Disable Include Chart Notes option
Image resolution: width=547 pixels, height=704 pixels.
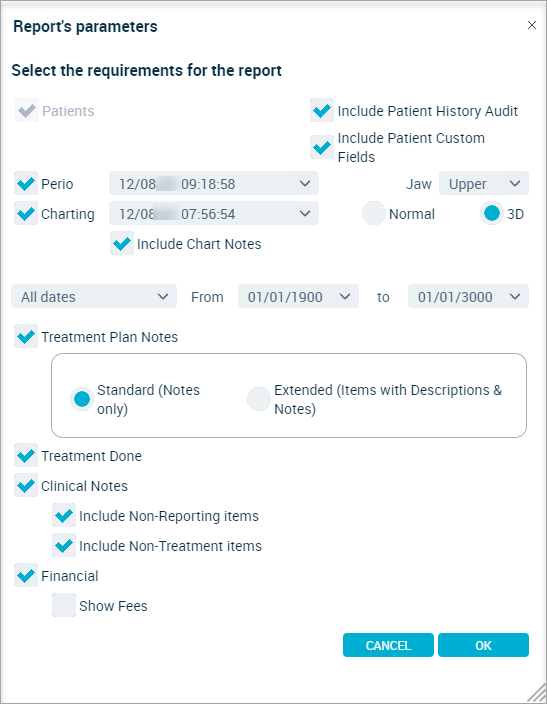[122, 243]
